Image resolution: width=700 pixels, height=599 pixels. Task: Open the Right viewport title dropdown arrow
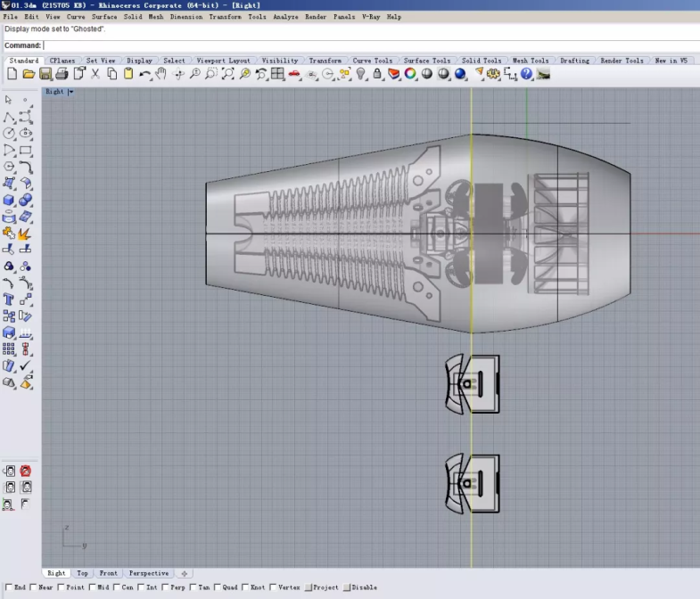point(70,92)
